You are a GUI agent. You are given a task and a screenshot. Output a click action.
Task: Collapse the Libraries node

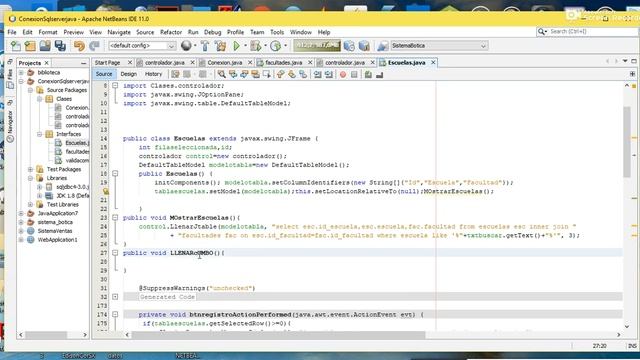click(x=31, y=178)
